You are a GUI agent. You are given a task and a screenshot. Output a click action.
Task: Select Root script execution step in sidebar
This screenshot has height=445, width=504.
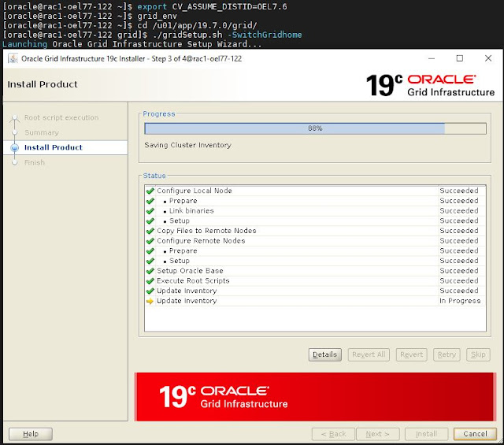pos(61,117)
